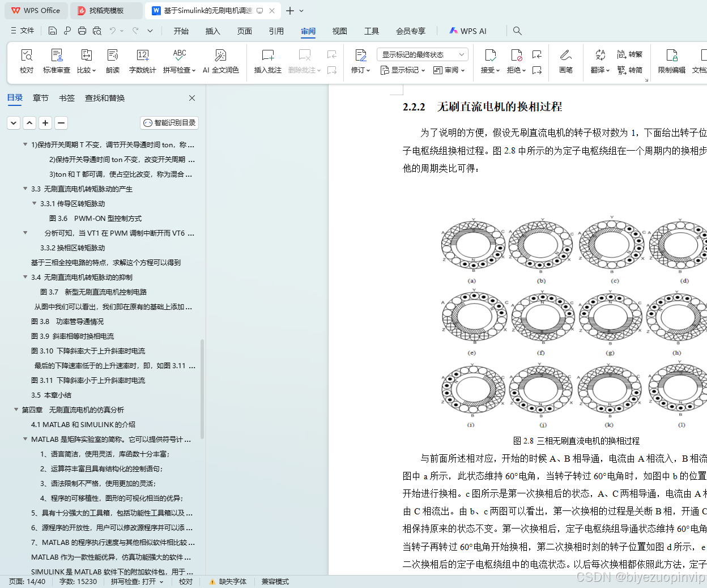707x588 pixels.
Task: Switch to the 找稻壳模板 tab
Action: pos(107,11)
